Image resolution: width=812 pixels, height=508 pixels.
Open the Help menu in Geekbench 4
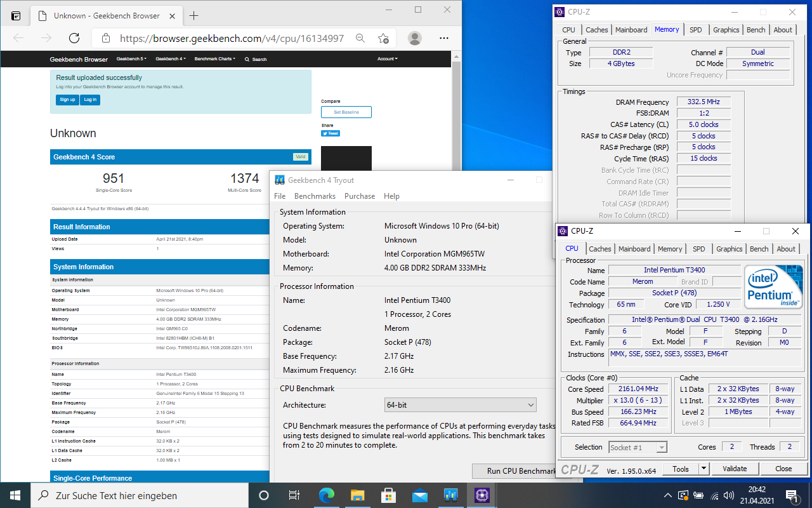point(392,196)
